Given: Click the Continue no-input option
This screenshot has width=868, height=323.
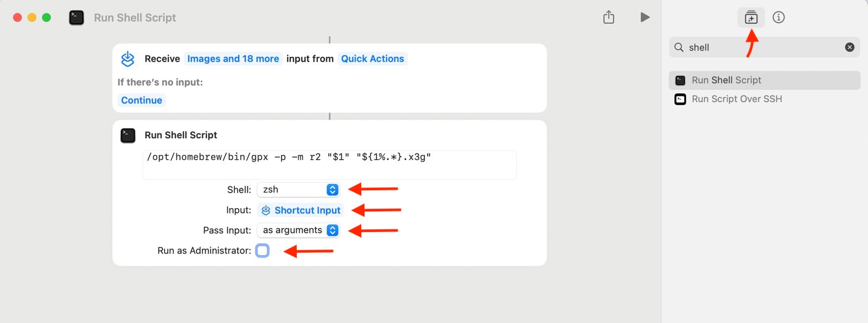Looking at the screenshot, I should [142, 100].
